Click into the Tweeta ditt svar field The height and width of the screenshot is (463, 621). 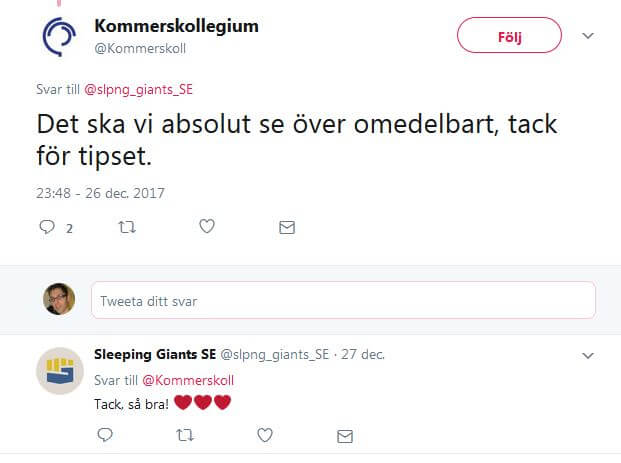pos(342,300)
